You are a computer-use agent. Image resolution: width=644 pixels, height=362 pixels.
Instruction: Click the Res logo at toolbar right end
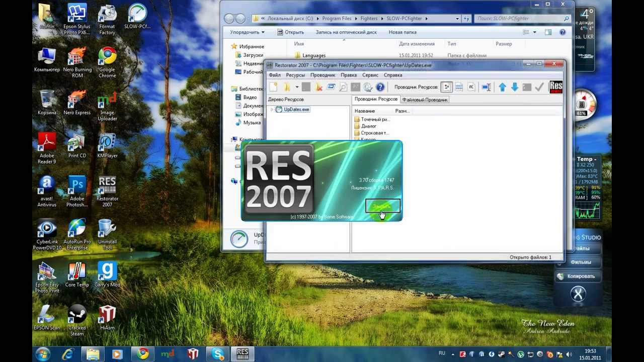point(556,87)
